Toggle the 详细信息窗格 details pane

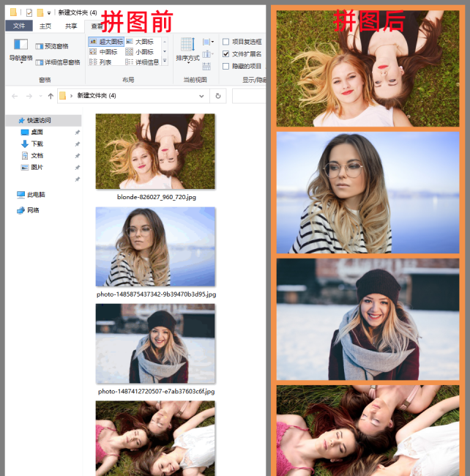coord(58,62)
